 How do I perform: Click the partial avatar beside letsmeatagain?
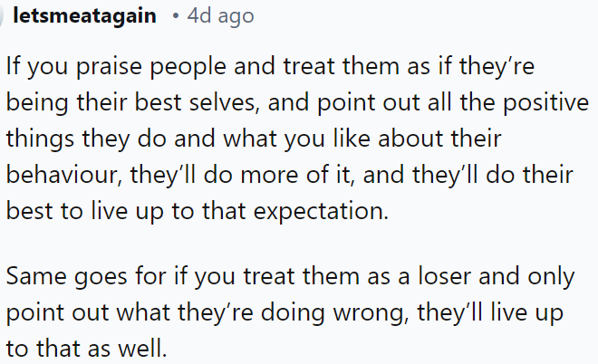tap(4, 15)
